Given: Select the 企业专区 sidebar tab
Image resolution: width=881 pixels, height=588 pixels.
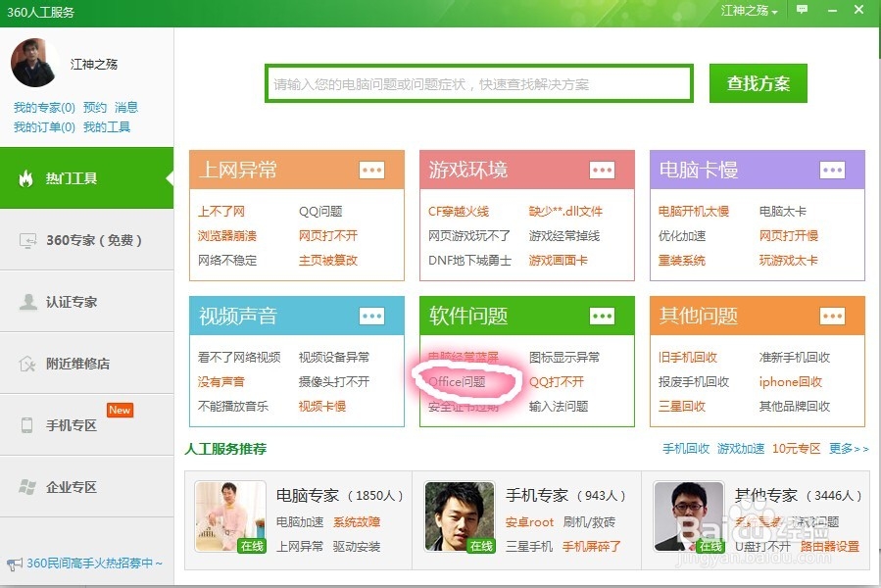Looking at the screenshot, I should point(86,487).
